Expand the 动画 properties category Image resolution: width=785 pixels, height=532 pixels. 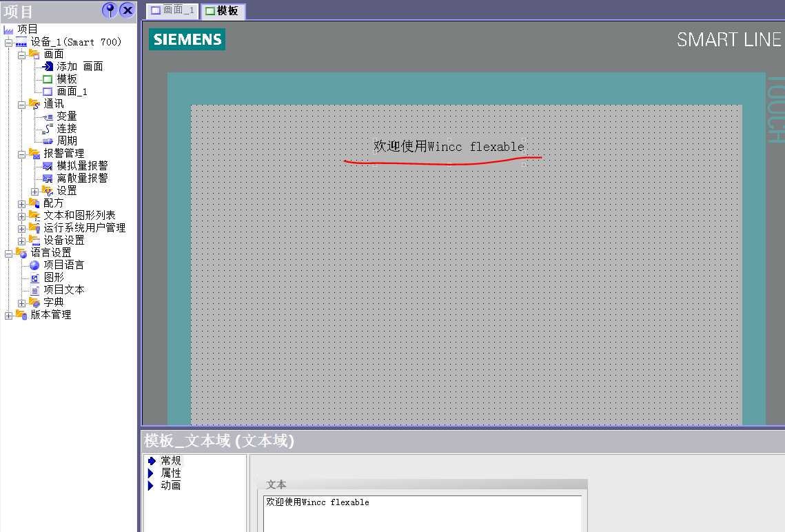tap(151, 485)
